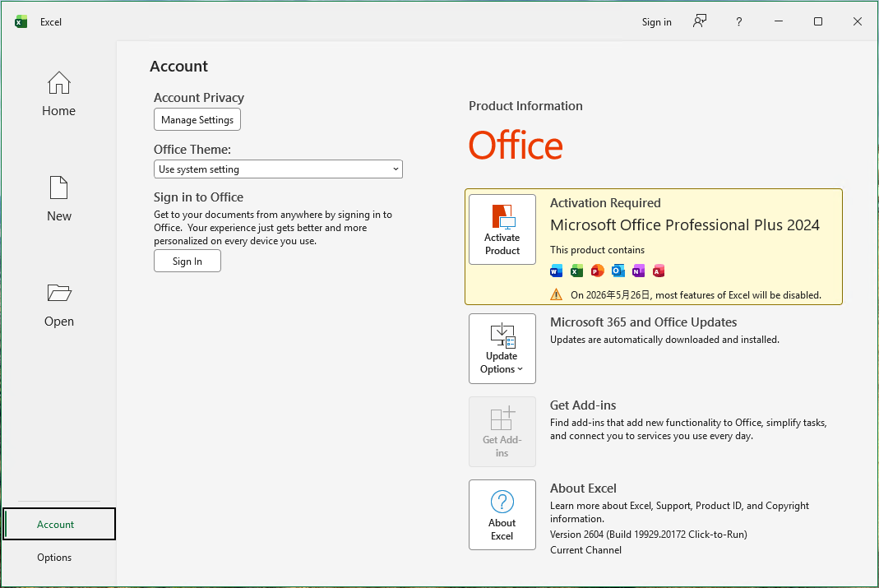Open the Home page from sidebar
This screenshot has width=879, height=588.
58,94
